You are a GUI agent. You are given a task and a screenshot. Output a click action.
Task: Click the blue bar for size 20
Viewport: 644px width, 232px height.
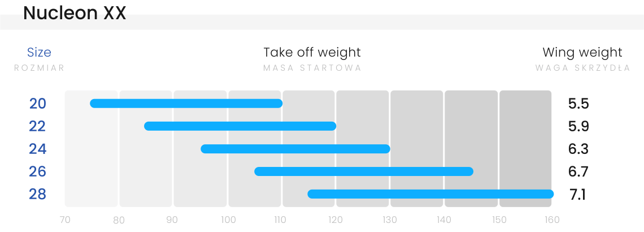(x=186, y=104)
